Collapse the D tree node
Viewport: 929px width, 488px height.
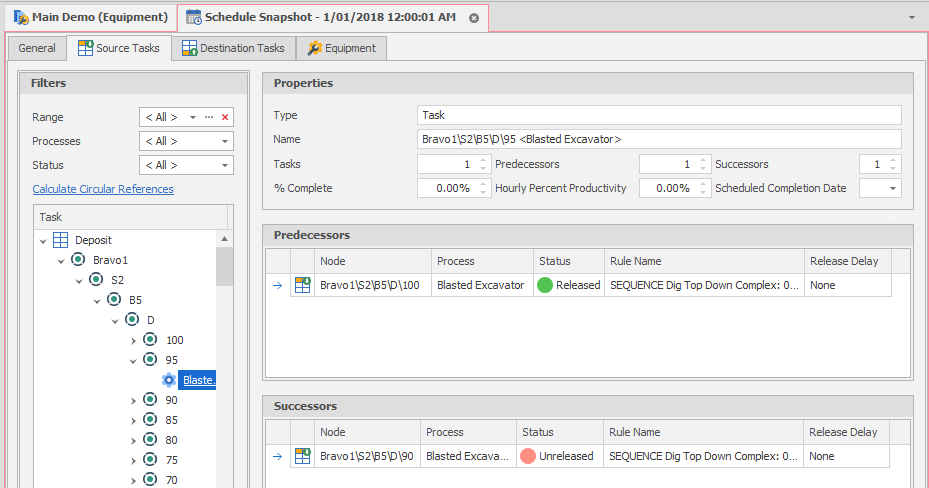116,321
